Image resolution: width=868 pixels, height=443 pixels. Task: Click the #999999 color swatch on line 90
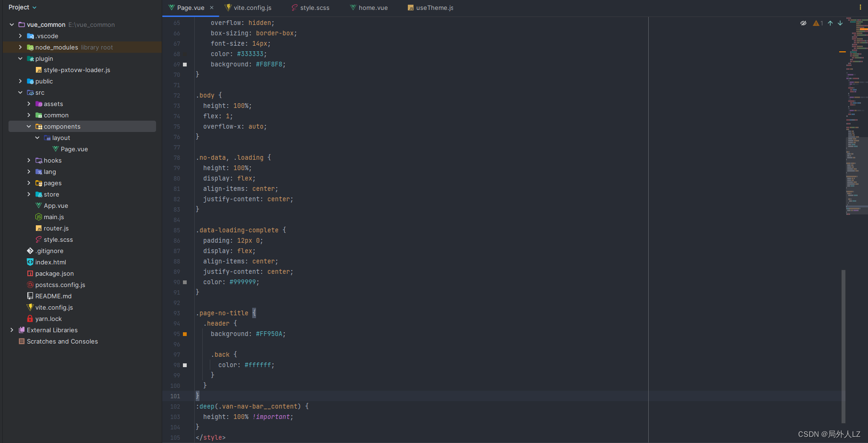(185, 282)
